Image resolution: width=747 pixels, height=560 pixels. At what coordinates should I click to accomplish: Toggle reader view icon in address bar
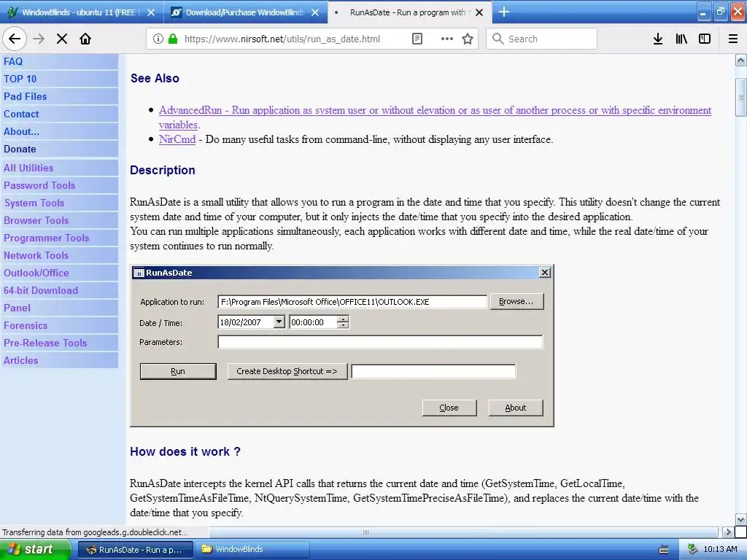point(417,39)
